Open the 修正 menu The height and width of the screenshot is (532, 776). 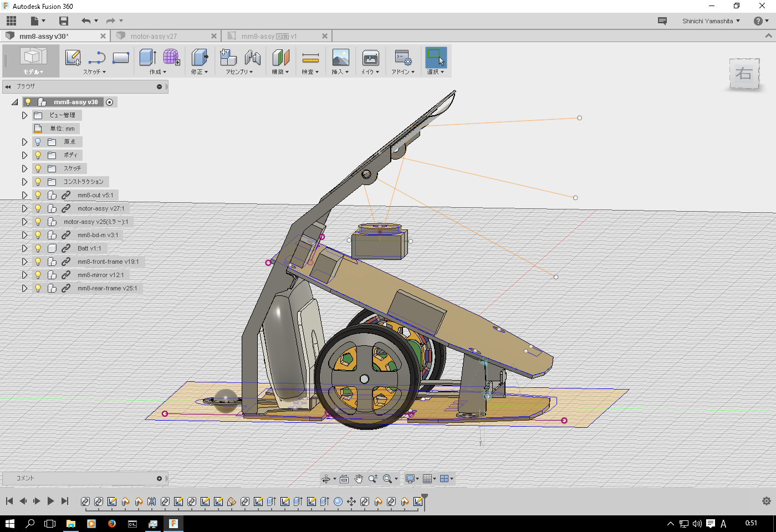[x=200, y=72]
